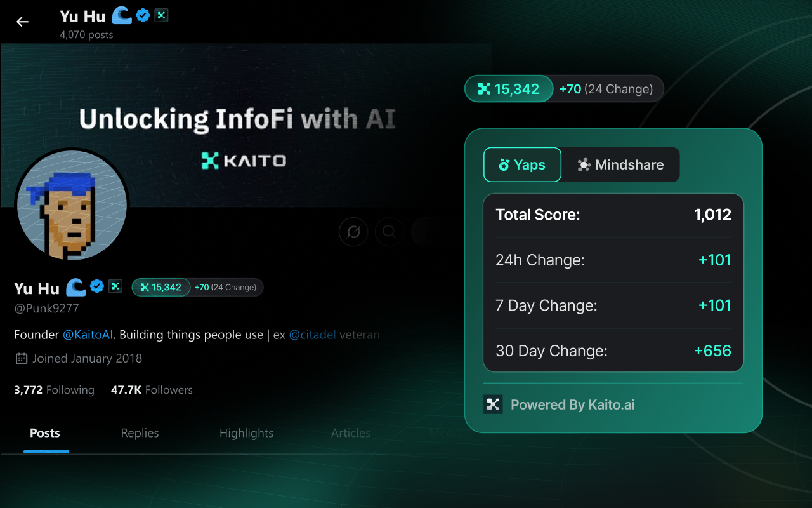Click the explore compass icon on the banner
The width and height of the screenshot is (812, 508).
(x=353, y=232)
